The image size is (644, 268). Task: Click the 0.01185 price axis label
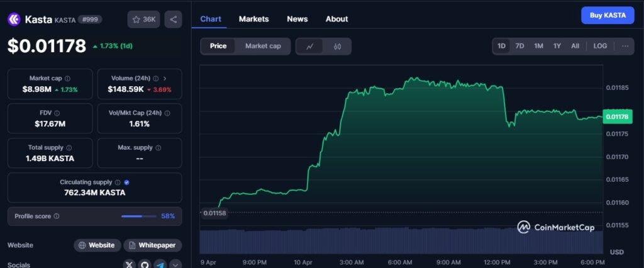[617, 88]
